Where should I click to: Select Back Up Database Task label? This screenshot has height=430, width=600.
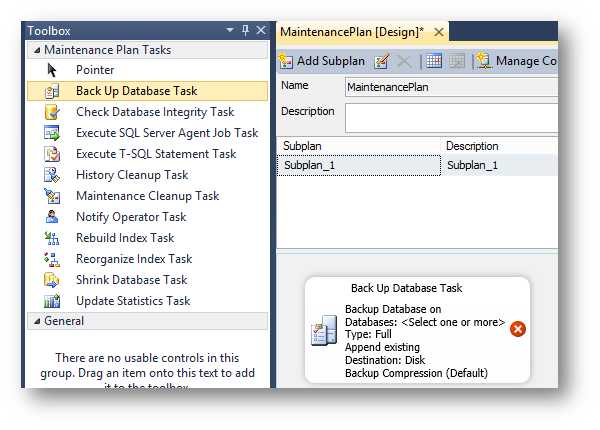point(137,91)
